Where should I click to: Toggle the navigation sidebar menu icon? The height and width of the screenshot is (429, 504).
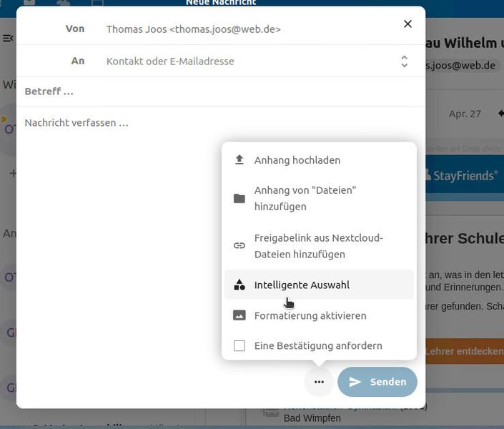coord(8,39)
